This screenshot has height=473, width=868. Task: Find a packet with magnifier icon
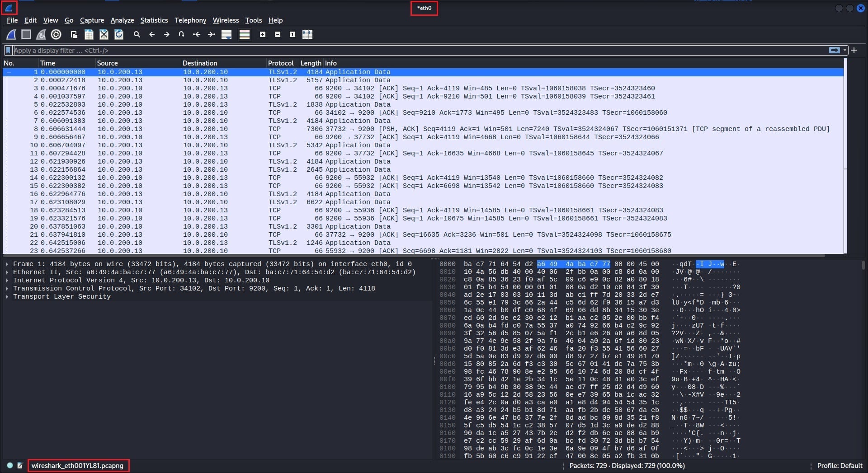tap(137, 34)
